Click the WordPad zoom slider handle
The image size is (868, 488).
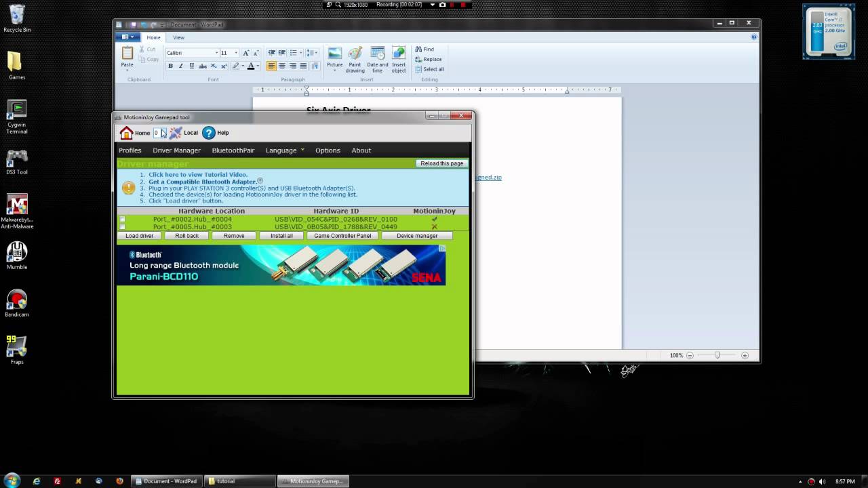click(x=717, y=355)
